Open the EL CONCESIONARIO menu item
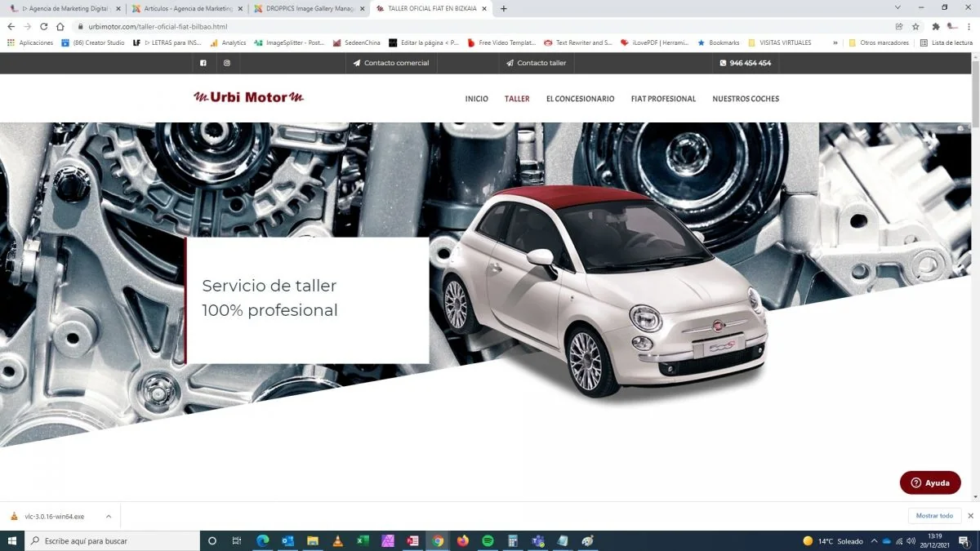This screenshot has width=980, height=551. [x=580, y=99]
